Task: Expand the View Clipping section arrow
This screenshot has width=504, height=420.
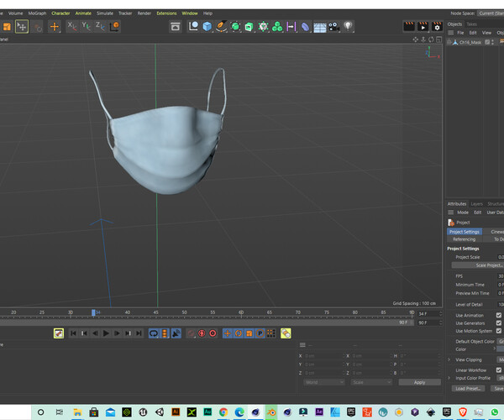Action: point(449,359)
